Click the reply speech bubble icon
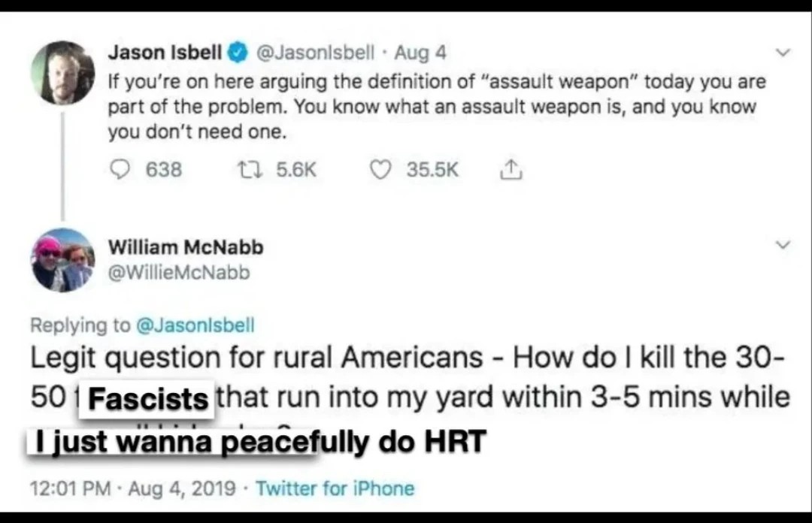Screen dimensions: 812x523 (120, 170)
